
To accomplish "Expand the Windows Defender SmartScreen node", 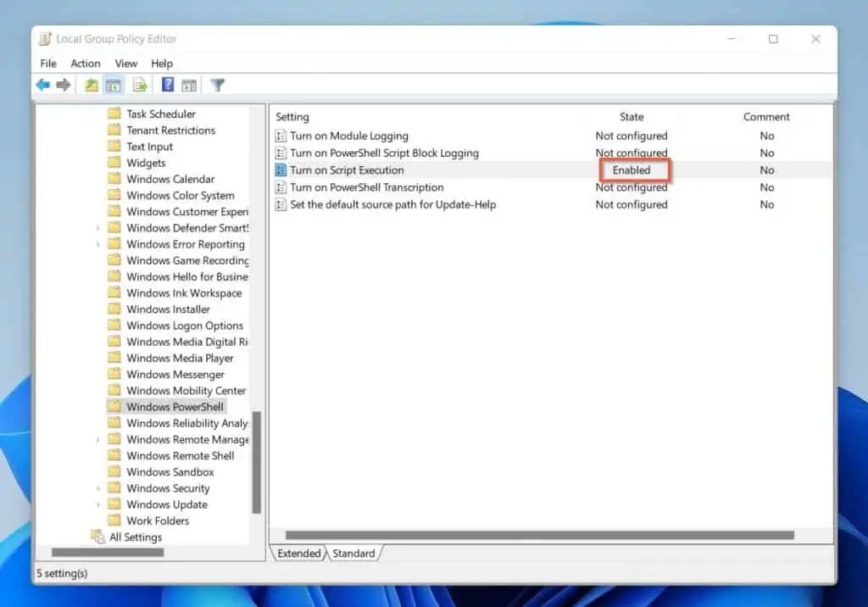I will [x=98, y=228].
